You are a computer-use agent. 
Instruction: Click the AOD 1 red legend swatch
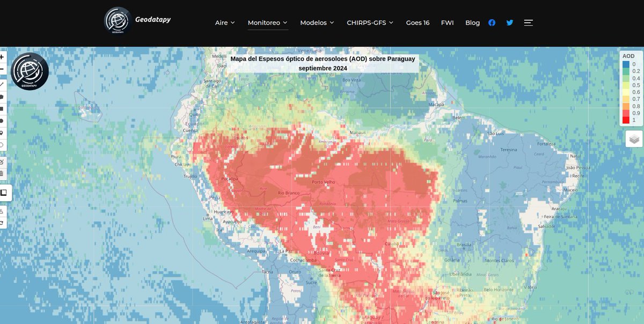pyautogui.click(x=626, y=120)
